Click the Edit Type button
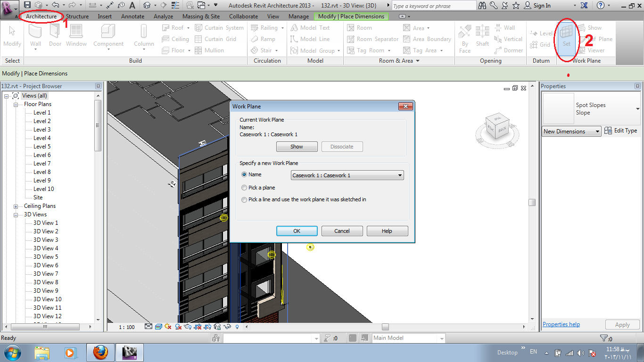644x362 pixels. tap(621, 131)
